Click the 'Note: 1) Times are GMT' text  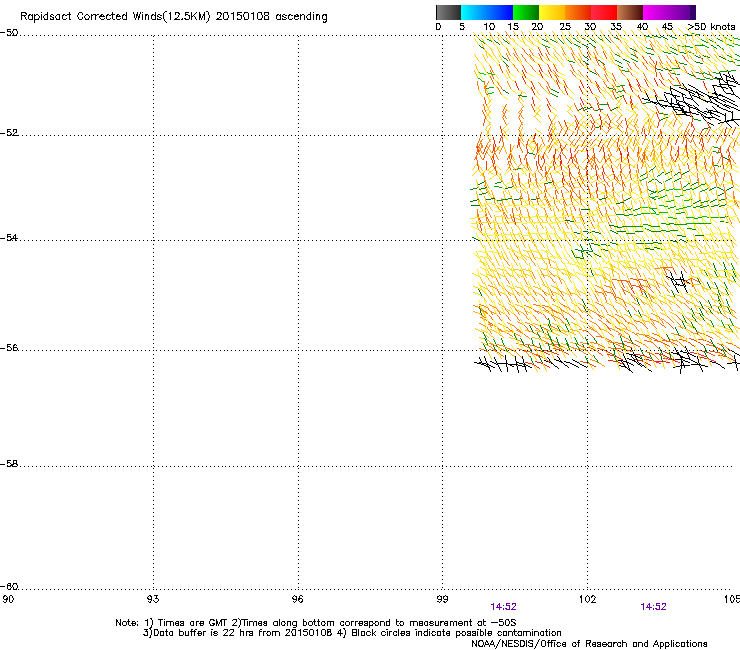coord(172,623)
